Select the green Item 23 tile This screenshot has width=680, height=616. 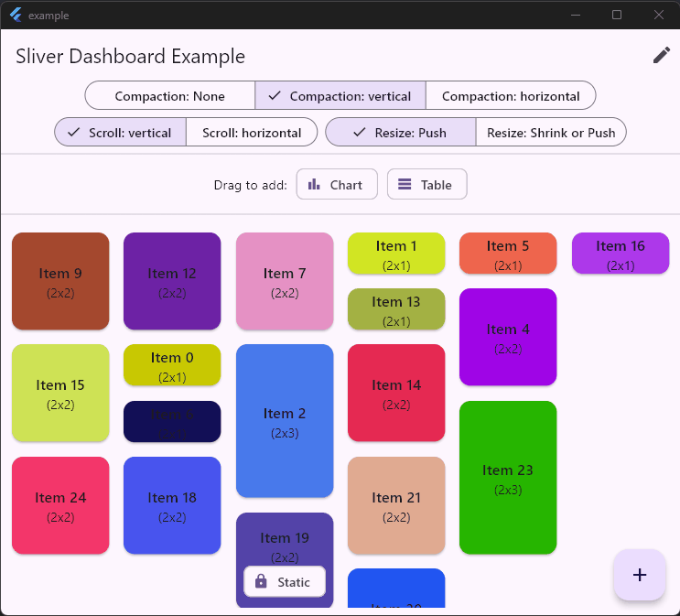(x=508, y=478)
